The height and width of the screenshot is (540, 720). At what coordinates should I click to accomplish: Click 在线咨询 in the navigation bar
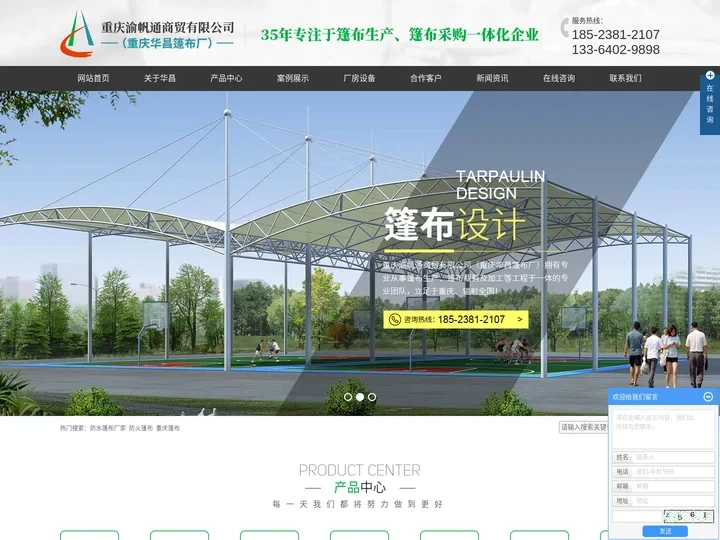pyautogui.click(x=559, y=78)
